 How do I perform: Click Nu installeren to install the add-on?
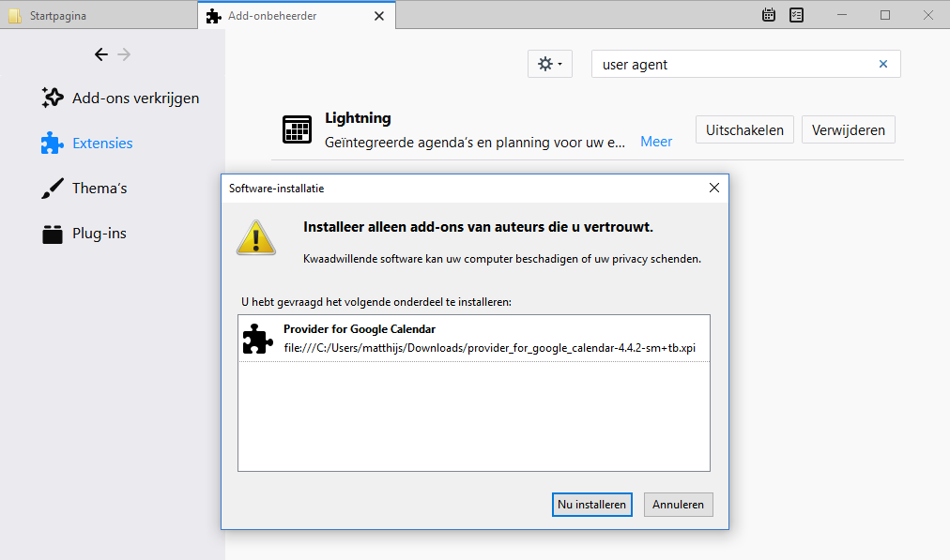[591, 505]
